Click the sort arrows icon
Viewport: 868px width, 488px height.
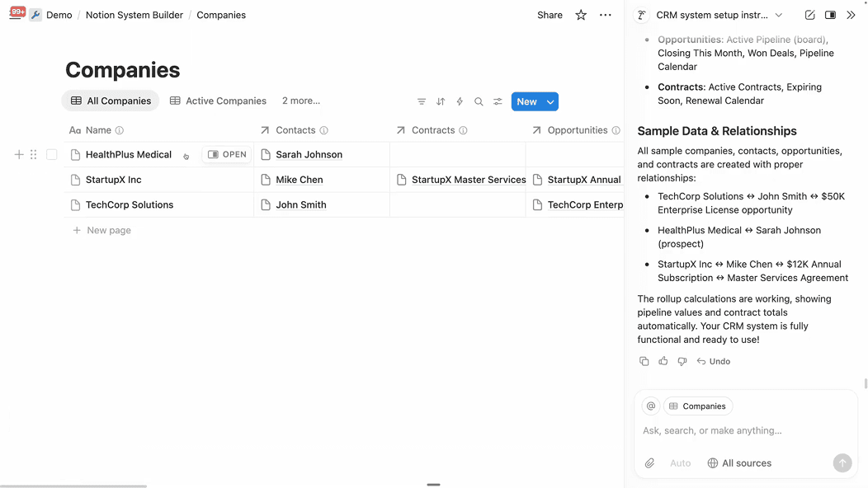(x=441, y=101)
